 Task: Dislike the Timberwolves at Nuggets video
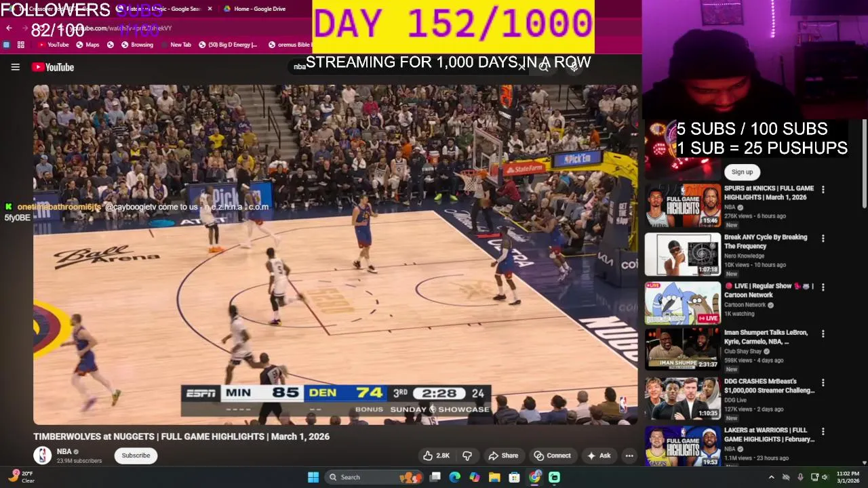[467, 455]
